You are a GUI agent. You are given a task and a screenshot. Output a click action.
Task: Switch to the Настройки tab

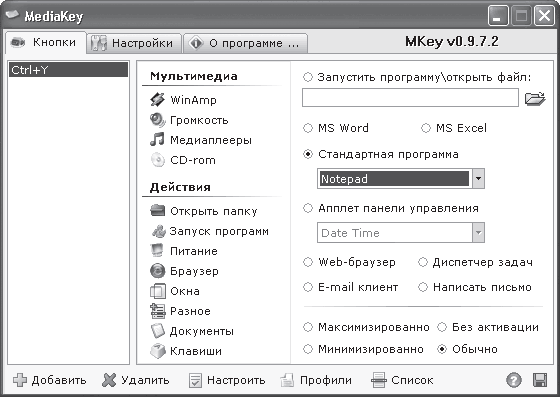coord(134,43)
